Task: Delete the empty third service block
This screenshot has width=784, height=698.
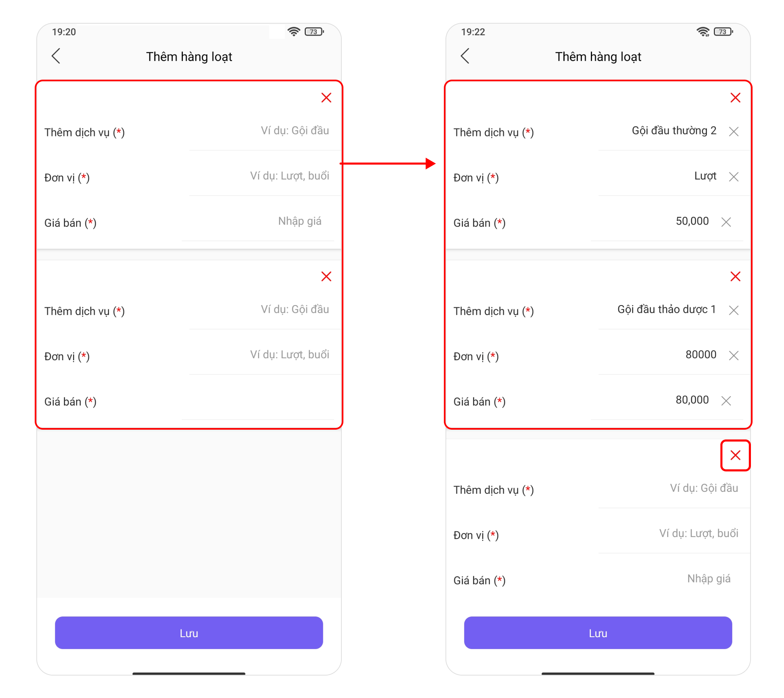Action: pos(735,455)
